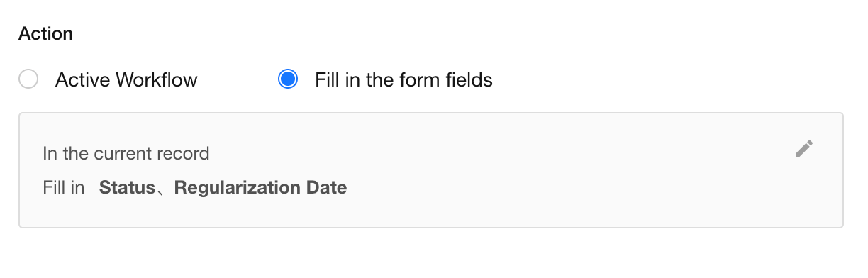Image resolution: width=868 pixels, height=278 pixels.
Task: Click the Active Workflow label text
Action: click(x=126, y=80)
